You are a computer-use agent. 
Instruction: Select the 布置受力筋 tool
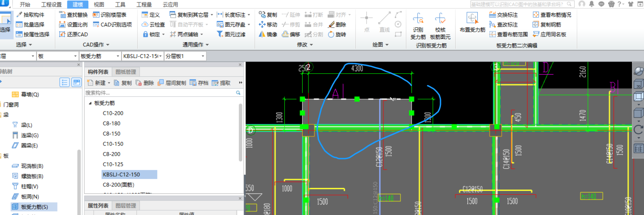pyautogui.click(x=472, y=19)
